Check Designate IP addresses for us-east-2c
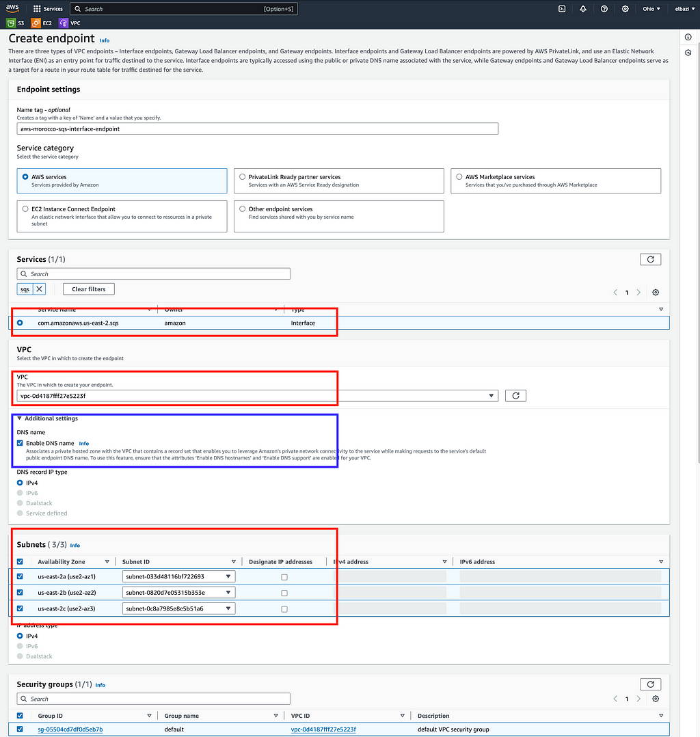The height and width of the screenshot is (737, 700). [x=284, y=609]
